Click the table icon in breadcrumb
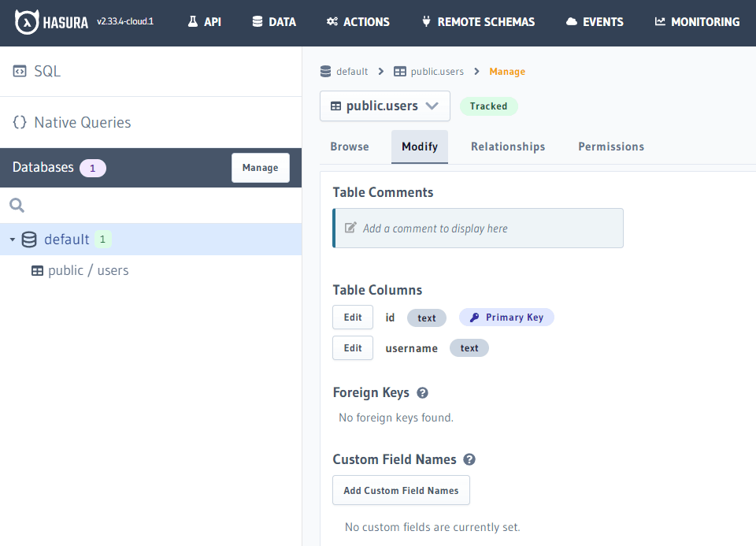 pyautogui.click(x=400, y=72)
